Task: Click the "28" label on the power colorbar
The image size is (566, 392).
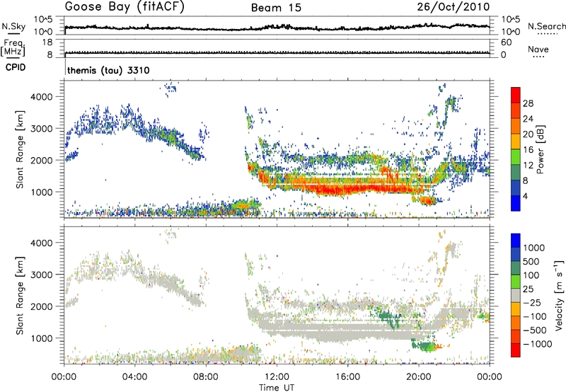Action: click(528, 103)
